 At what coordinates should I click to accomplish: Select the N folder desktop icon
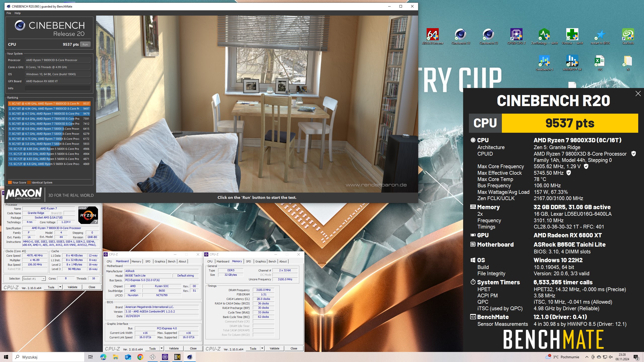(628, 63)
